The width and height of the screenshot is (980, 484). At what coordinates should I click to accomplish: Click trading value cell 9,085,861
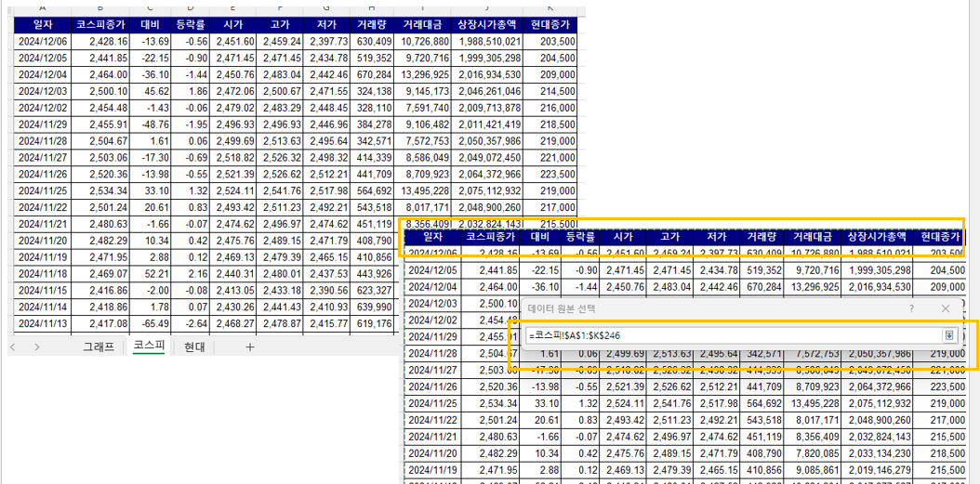coord(811,471)
